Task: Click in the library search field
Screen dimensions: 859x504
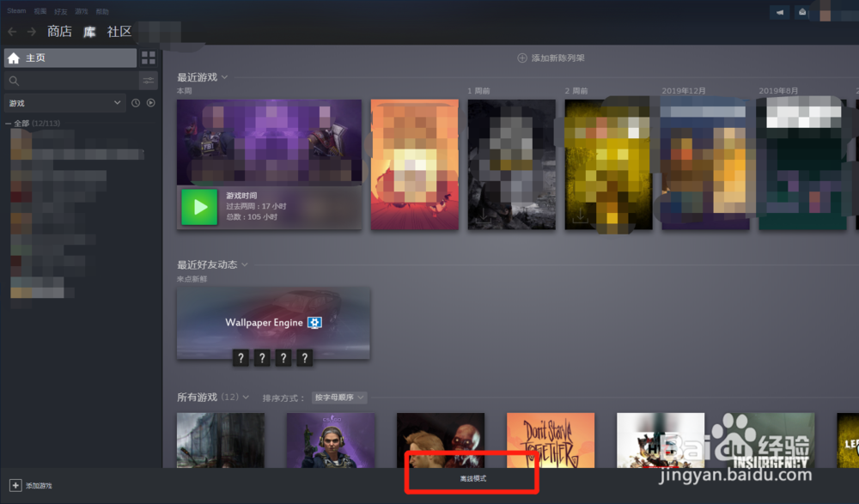Action: [x=71, y=81]
